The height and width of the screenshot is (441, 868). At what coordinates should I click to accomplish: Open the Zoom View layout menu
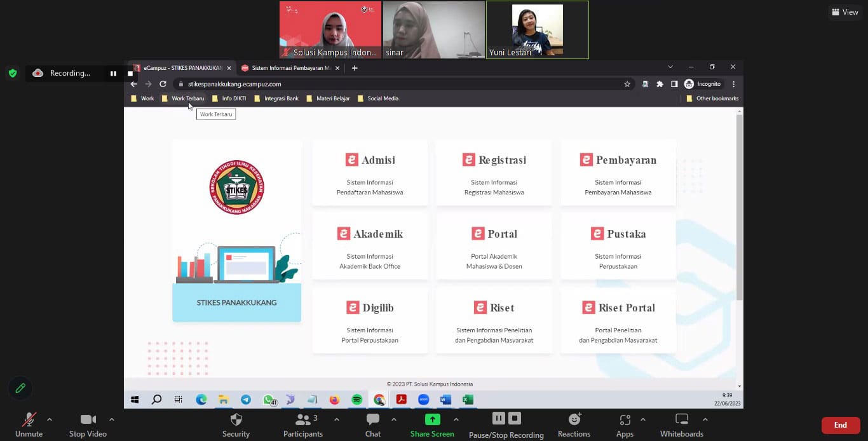click(845, 12)
